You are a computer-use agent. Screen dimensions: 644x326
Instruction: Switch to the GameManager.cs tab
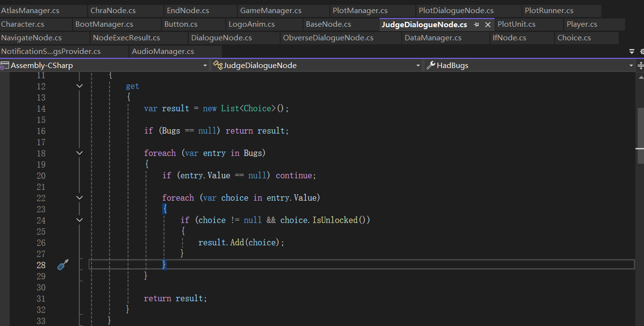click(271, 11)
